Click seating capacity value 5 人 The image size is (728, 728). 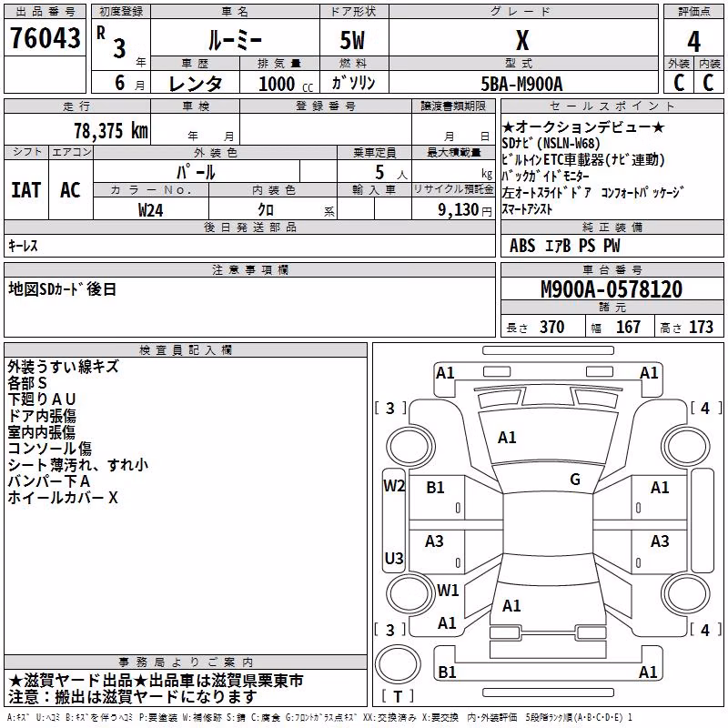(x=391, y=173)
